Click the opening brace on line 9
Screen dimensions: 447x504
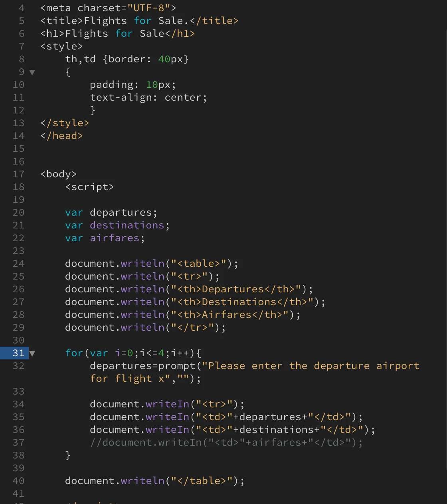(68, 72)
